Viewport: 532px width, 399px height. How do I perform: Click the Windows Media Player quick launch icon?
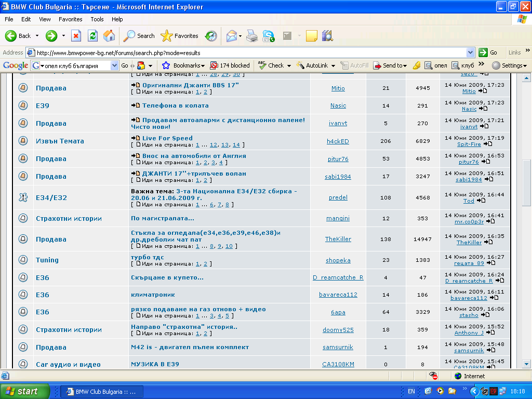click(x=440, y=391)
